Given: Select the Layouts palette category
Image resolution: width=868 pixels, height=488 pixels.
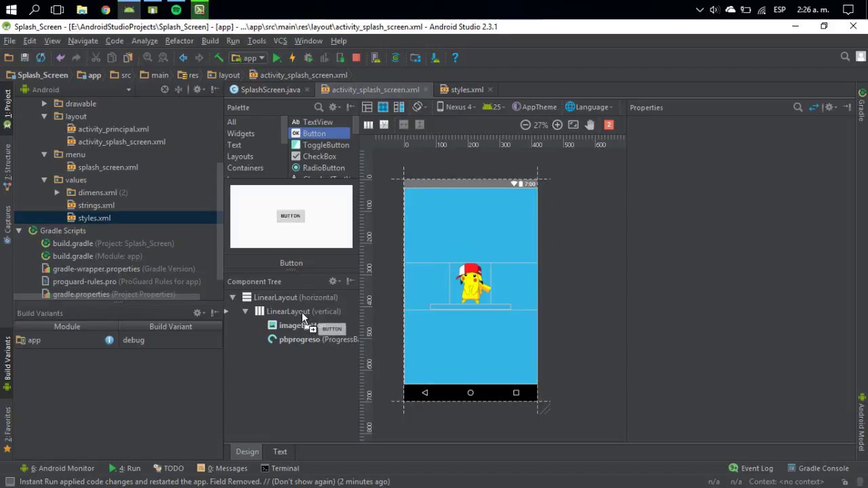Looking at the screenshot, I should point(240,157).
